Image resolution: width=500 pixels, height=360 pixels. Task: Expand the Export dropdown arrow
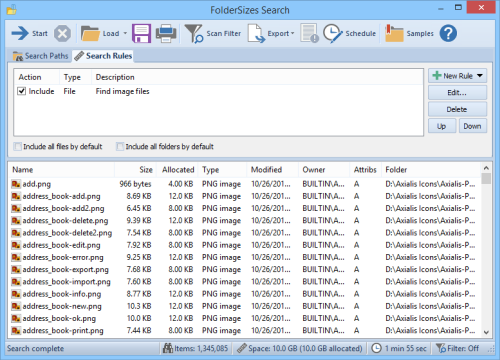(293, 33)
